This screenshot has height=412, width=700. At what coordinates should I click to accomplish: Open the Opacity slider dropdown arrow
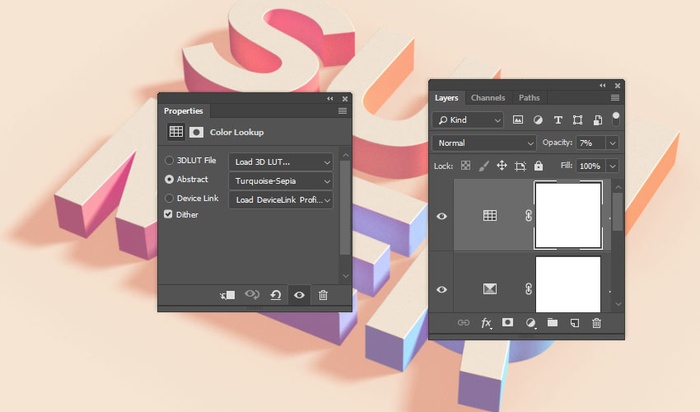click(x=612, y=143)
